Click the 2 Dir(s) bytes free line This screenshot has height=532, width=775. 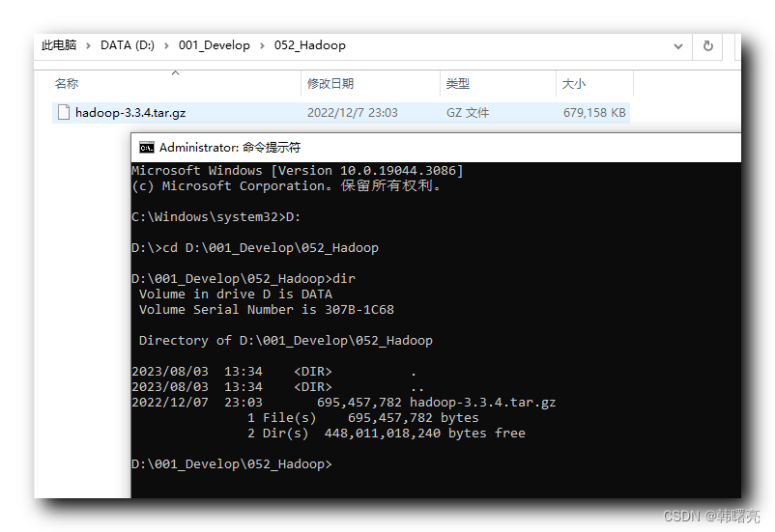tap(386, 434)
